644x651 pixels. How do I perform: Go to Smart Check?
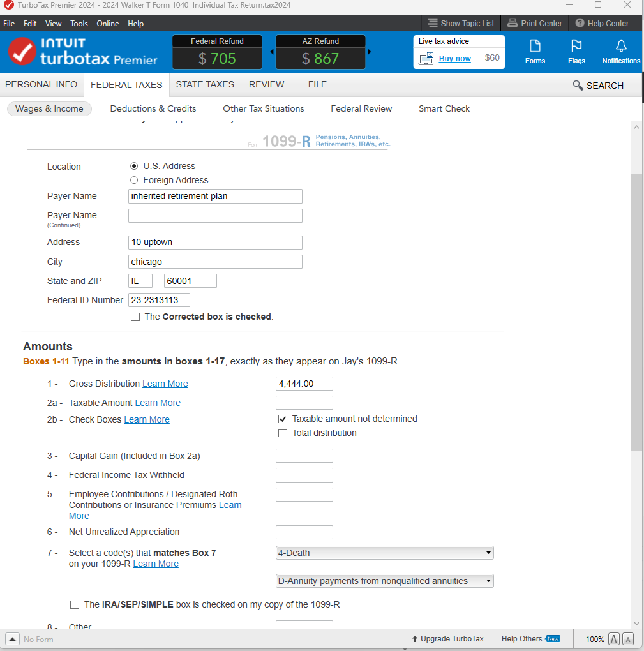click(444, 108)
